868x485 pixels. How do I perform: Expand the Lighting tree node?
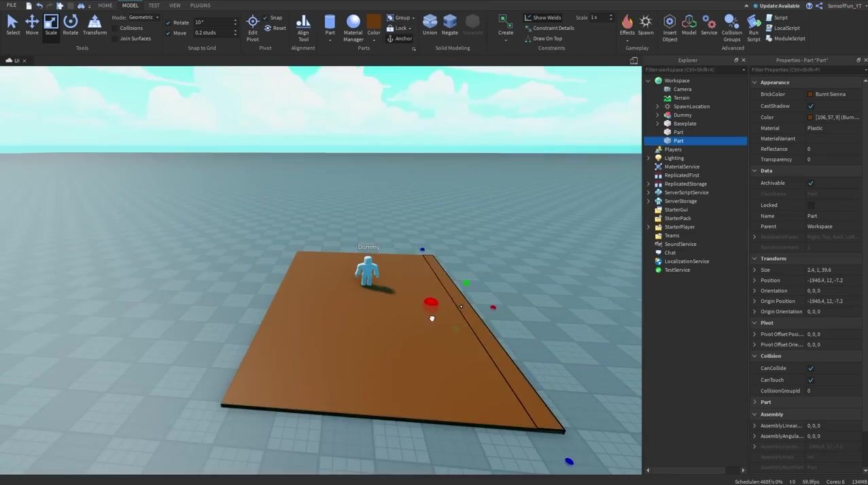[648, 158]
